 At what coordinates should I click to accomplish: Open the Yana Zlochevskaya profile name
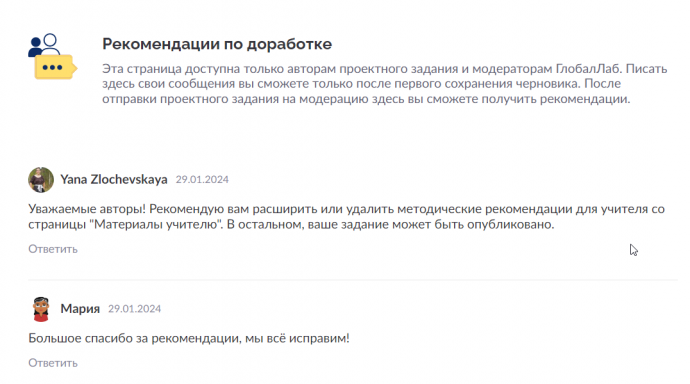click(114, 179)
